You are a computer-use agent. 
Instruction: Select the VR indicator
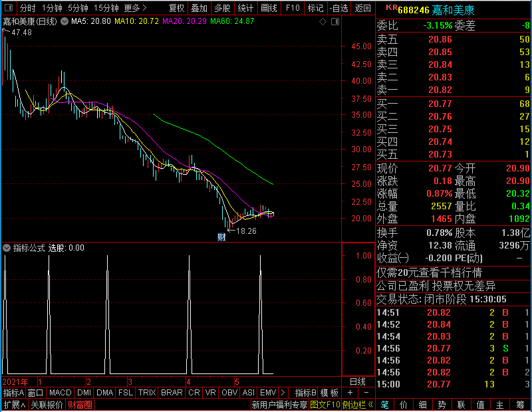coord(211,393)
